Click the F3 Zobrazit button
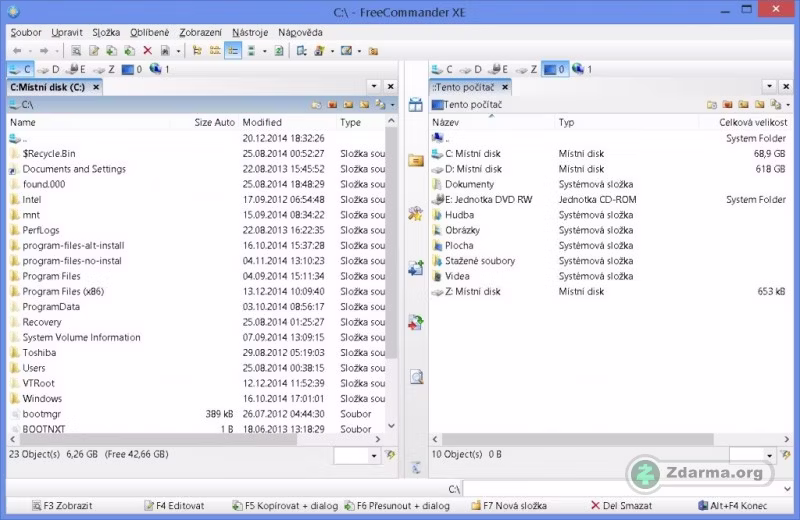Image resolution: width=800 pixels, height=520 pixels. 62,506
